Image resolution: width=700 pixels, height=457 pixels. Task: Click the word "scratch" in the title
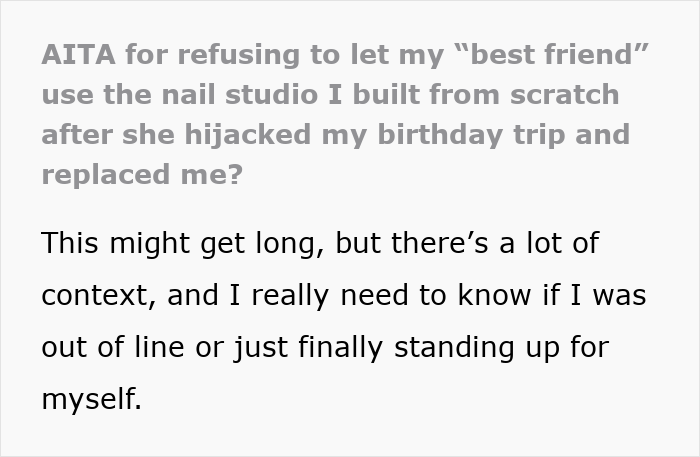[x=564, y=95]
